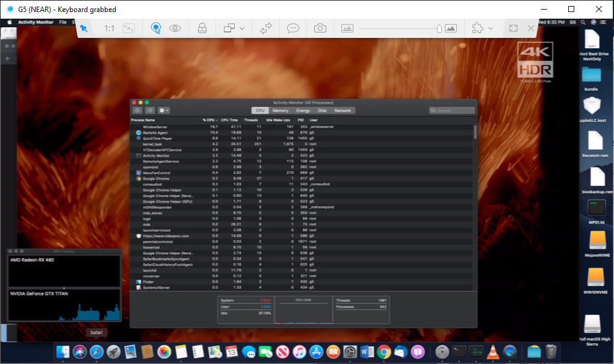Click the Apple menu logo
Viewport: 614px width, 364px height.
[10, 22]
